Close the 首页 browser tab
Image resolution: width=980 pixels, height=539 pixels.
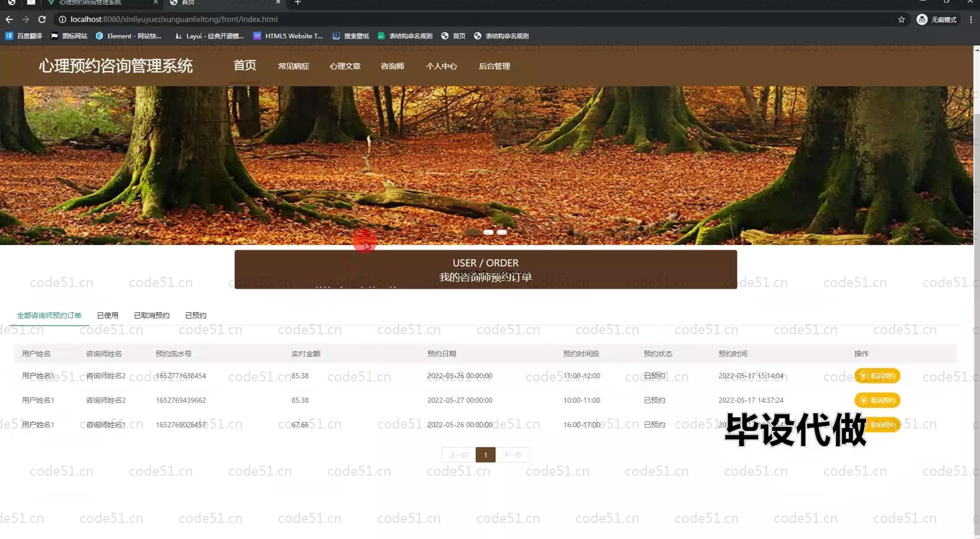click(x=279, y=2)
